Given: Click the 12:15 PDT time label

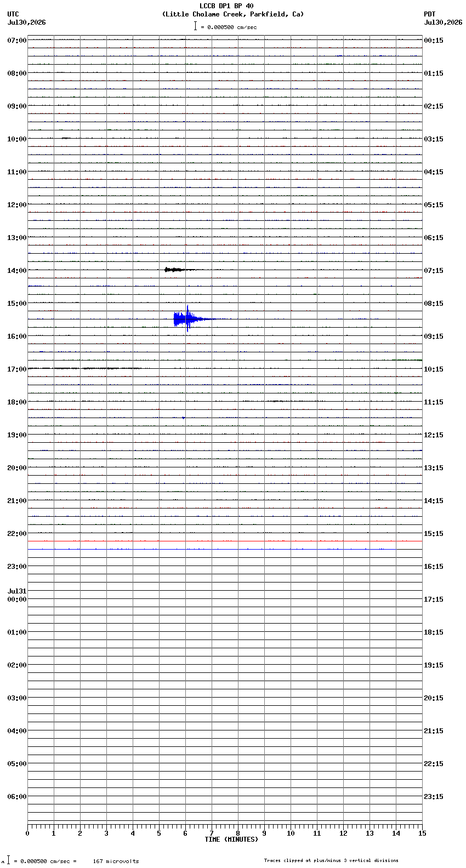Looking at the screenshot, I should 434,435.
